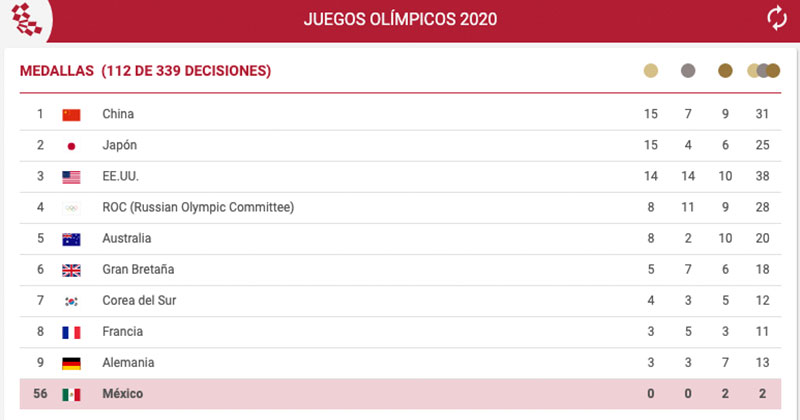
Task: Click the China flag icon
Action: (x=71, y=114)
